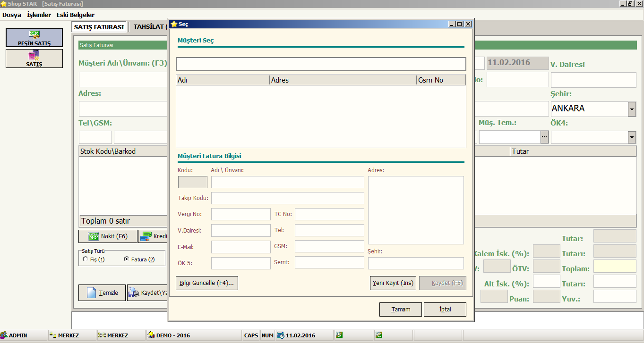This screenshot has height=343, width=644.
Task: Click the V.Dairesi field in Seç dialog
Action: point(241,230)
